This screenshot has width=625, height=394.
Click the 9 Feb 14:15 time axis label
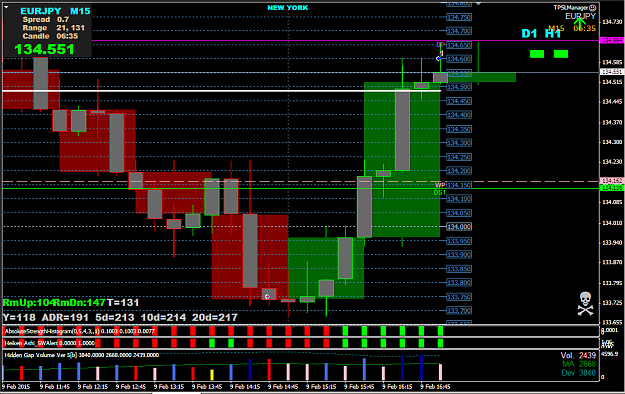[x=244, y=386]
